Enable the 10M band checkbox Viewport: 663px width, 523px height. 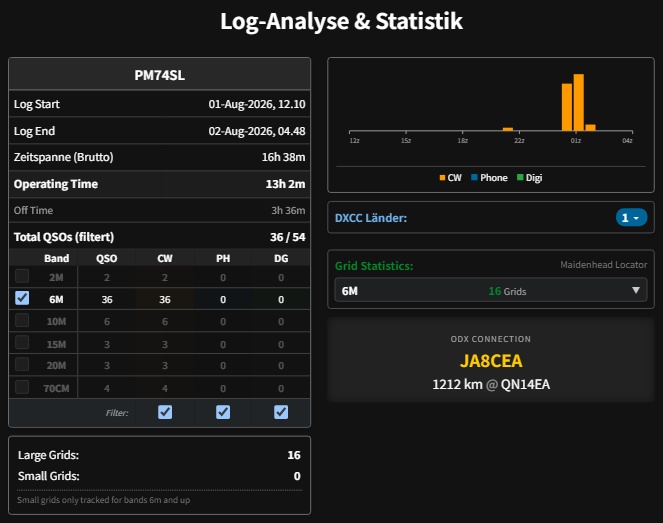point(22,320)
